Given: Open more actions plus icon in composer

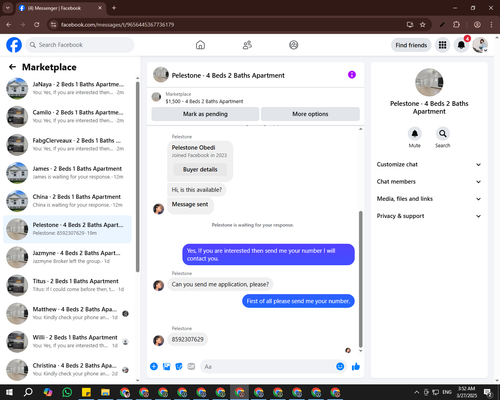Looking at the screenshot, I should point(154,367).
